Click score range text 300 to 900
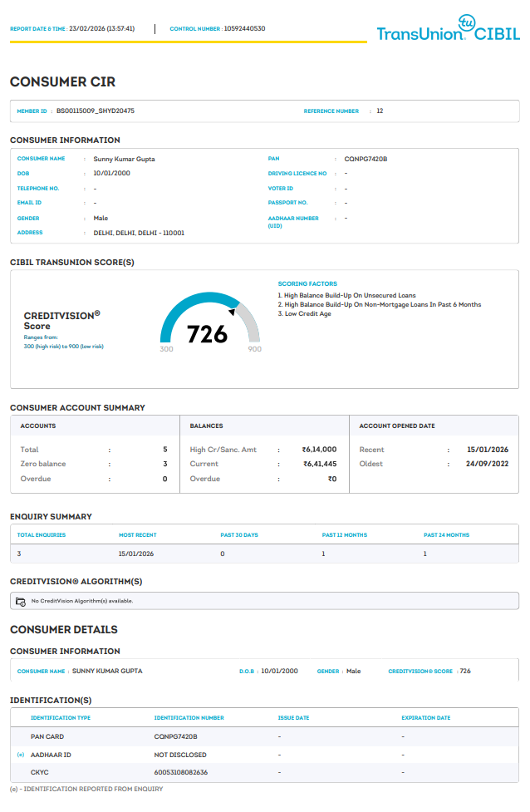 (64, 347)
